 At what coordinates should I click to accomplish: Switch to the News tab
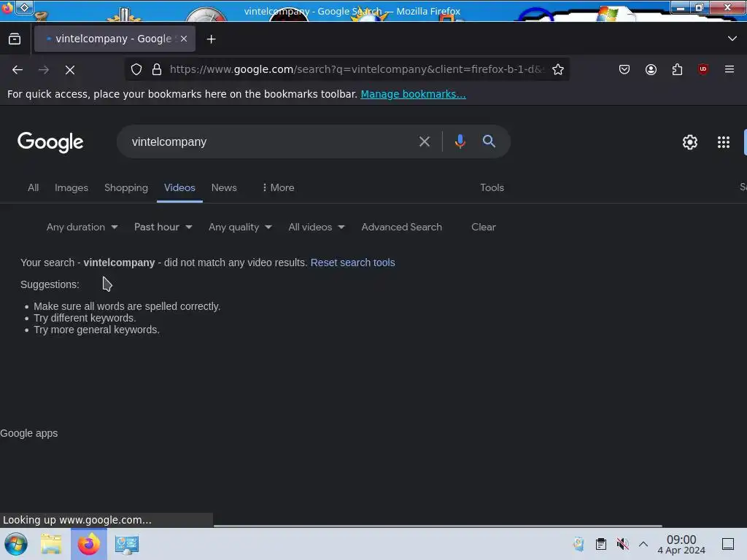click(x=224, y=187)
